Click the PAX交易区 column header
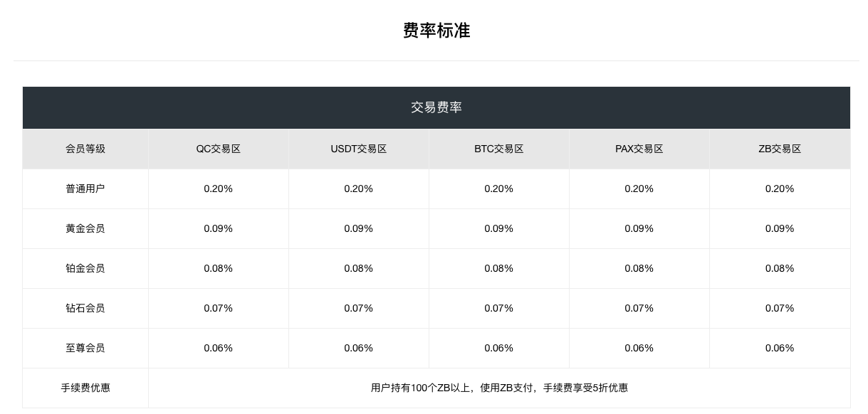Screen dimensions: 868x414 point(639,149)
